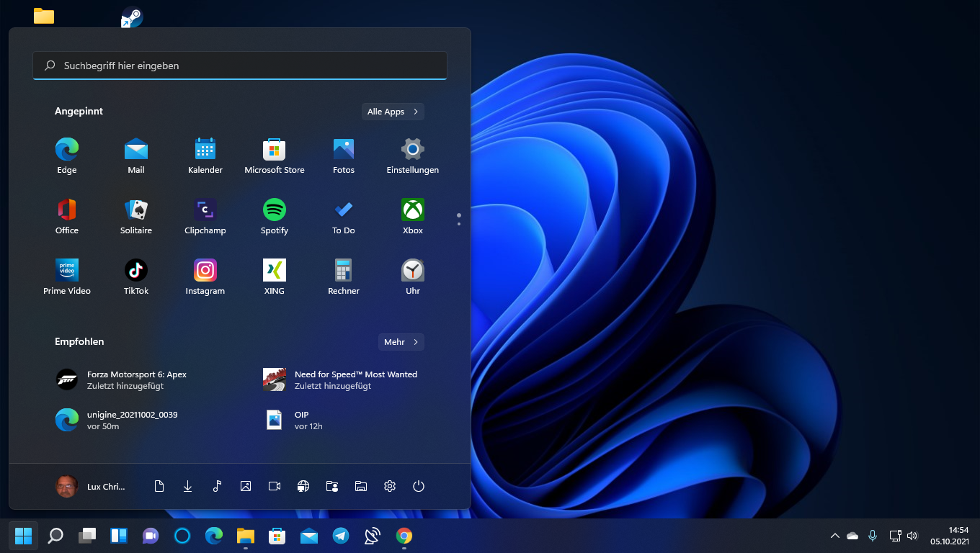Open the Network shortcut icon
Image resolution: width=980 pixels, height=553 pixels.
303,486
